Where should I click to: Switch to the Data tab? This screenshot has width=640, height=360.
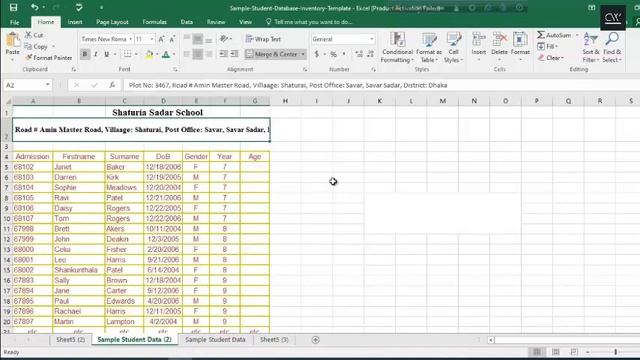coord(187,22)
